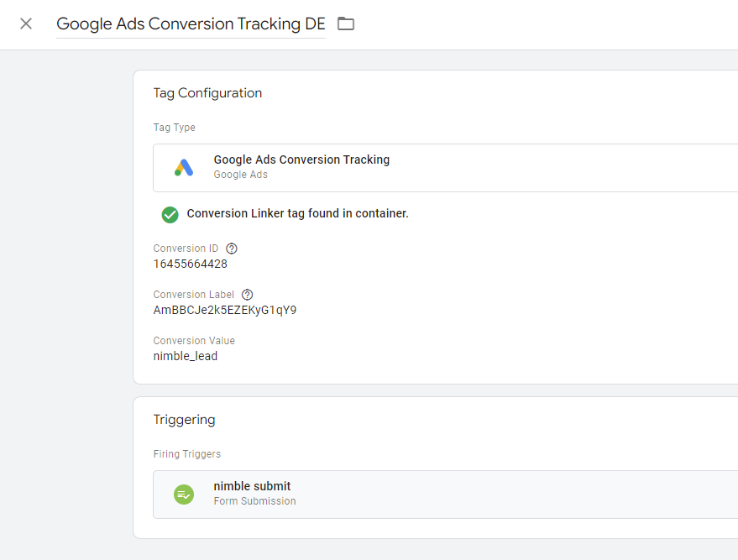This screenshot has height=560, width=738.
Task: Open the help icon beside Conversion ID
Action: [x=232, y=249]
